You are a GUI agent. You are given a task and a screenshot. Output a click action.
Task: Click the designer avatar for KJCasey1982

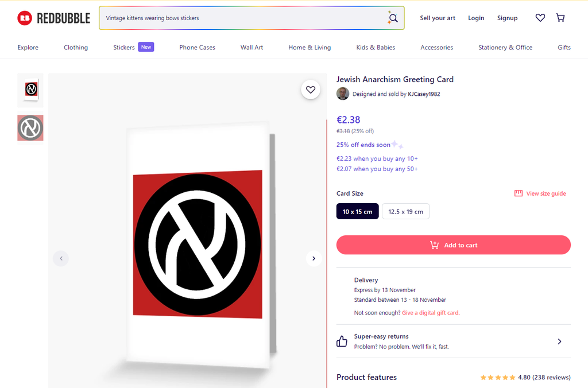coord(343,94)
